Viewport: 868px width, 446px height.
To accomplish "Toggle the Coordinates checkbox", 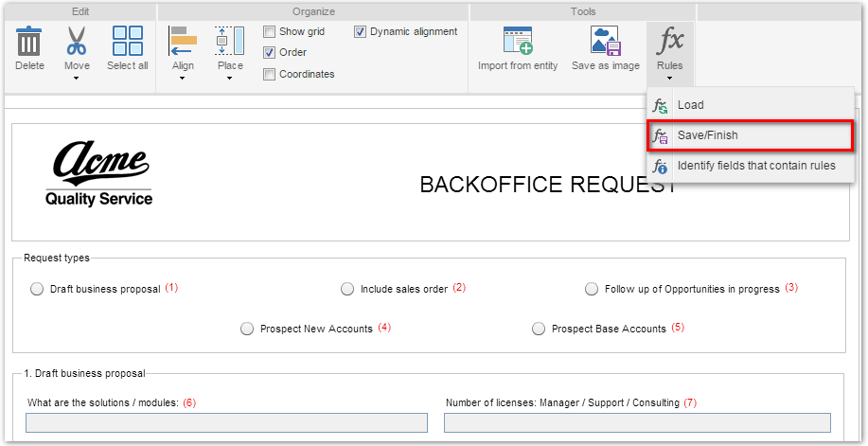I will [269, 74].
